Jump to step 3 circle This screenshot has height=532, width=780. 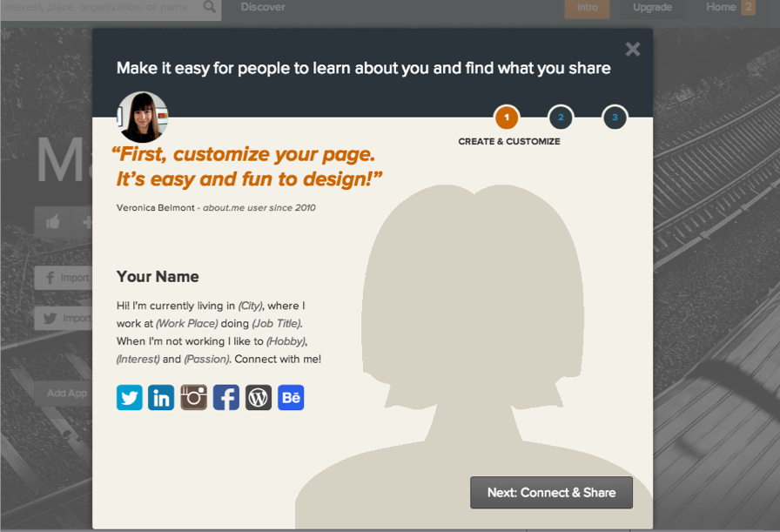click(615, 118)
